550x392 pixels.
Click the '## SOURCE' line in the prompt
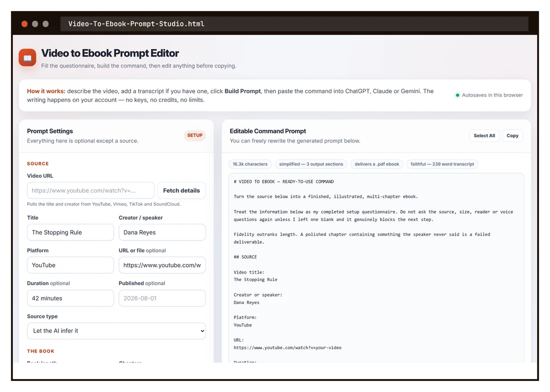point(245,257)
